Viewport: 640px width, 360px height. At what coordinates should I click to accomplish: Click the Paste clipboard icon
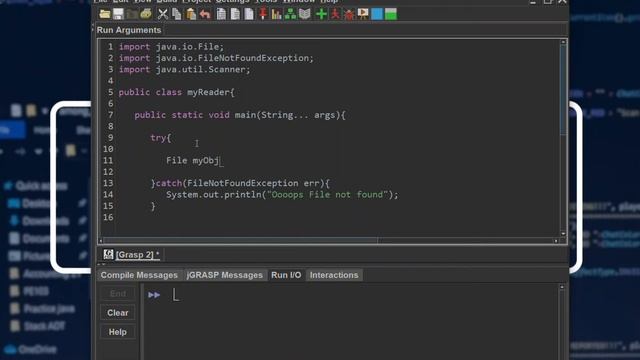(191, 14)
